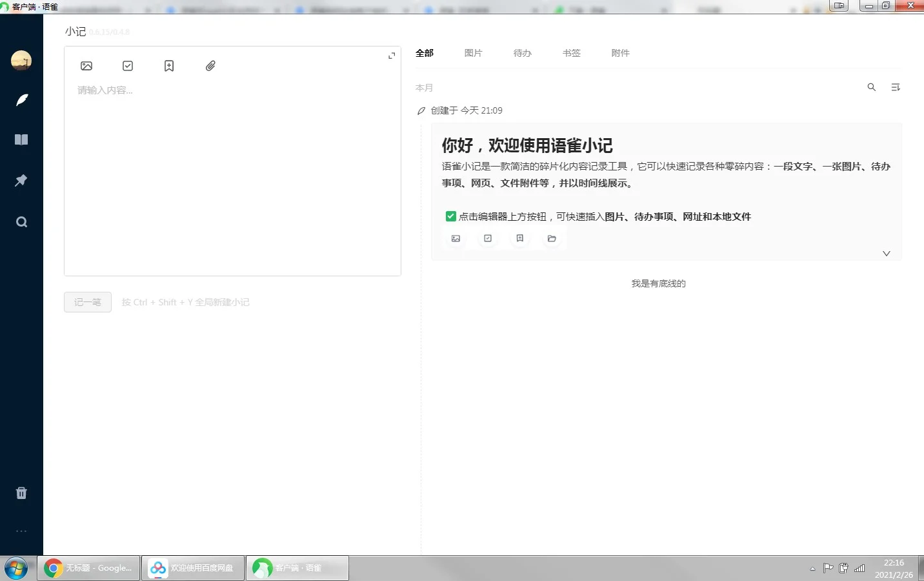Switch to the 待办 tab
The image size is (924, 581).
[x=523, y=53]
